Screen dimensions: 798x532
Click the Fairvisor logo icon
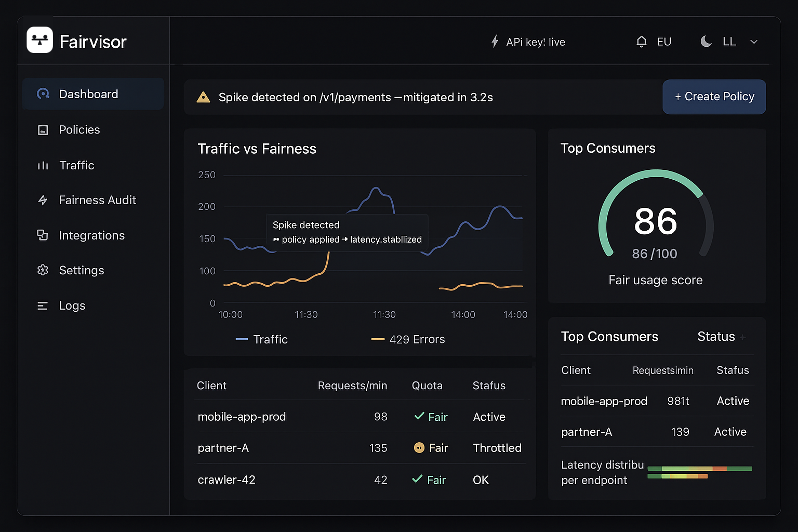(x=39, y=40)
